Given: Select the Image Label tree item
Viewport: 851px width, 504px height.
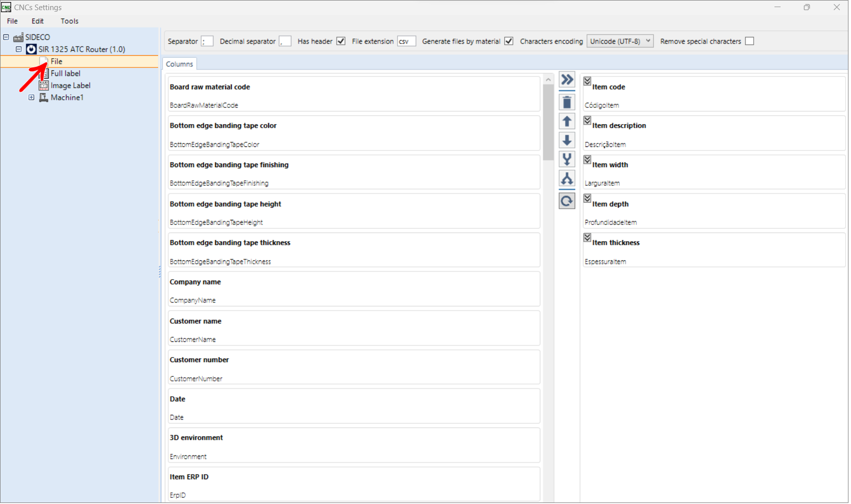Looking at the screenshot, I should [71, 86].
